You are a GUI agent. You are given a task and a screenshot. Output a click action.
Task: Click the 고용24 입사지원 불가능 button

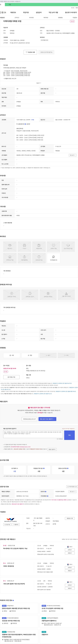[x=46, y=52]
